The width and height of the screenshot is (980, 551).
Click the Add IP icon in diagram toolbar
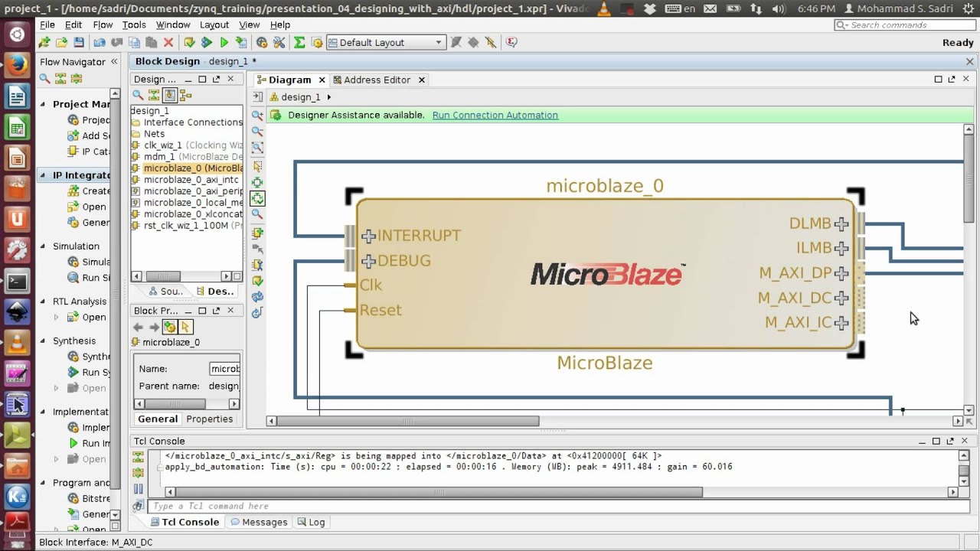click(x=257, y=233)
